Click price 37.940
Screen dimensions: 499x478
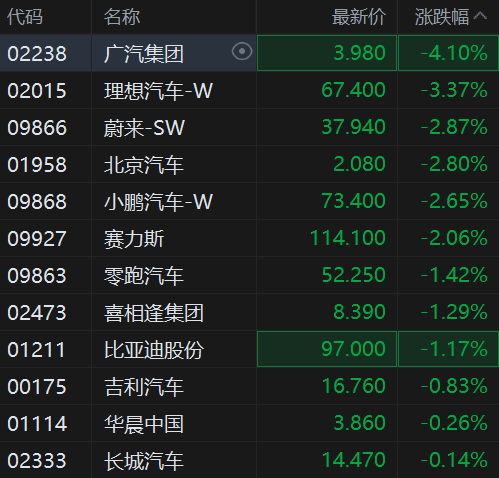pyautogui.click(x=354, y=127)
